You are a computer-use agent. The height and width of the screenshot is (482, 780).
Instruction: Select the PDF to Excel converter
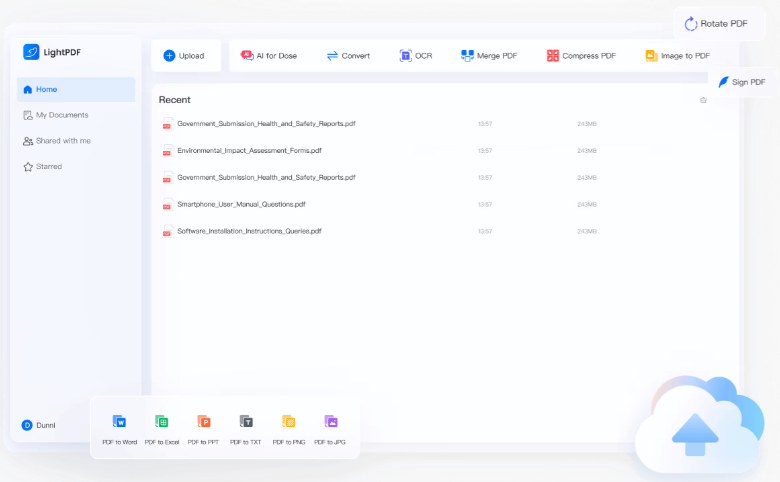tap(162, 429)
